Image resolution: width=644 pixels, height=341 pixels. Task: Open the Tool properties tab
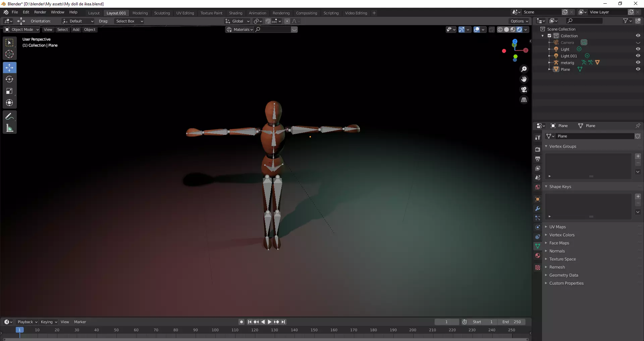coord(538,137)
